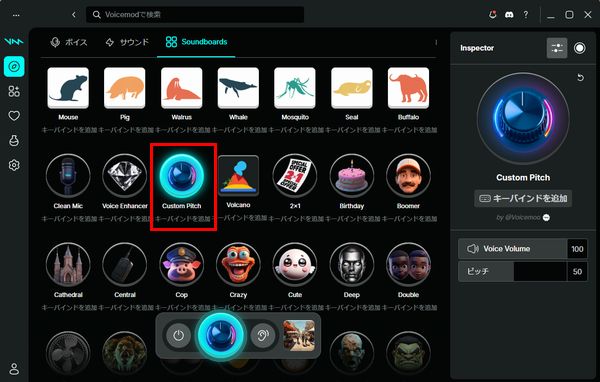Add keybind under the Boomer voice
The height and width of the screenshot is (382, 600).
pyautogui.click(x=409, y=219)
